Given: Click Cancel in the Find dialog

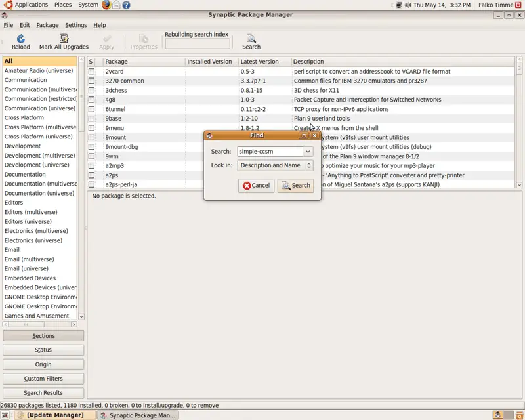Looking at the screenshot, I should 256,186.
